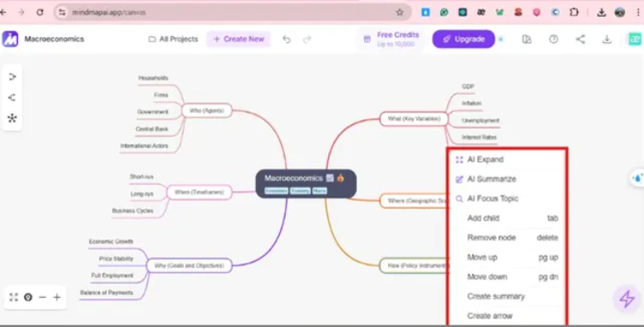Image resolution: width=644 pixels, height=327 pixels.
Task: Click the Households leaf node
Action: [x=153, y=78]
